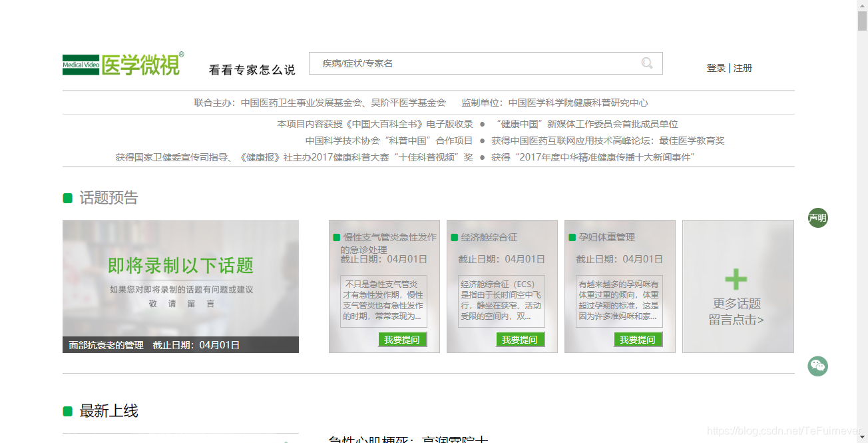Click the green square icon beside 最新上线
The width and height of the screenshot is (868, 443).
tap(66, 411)
